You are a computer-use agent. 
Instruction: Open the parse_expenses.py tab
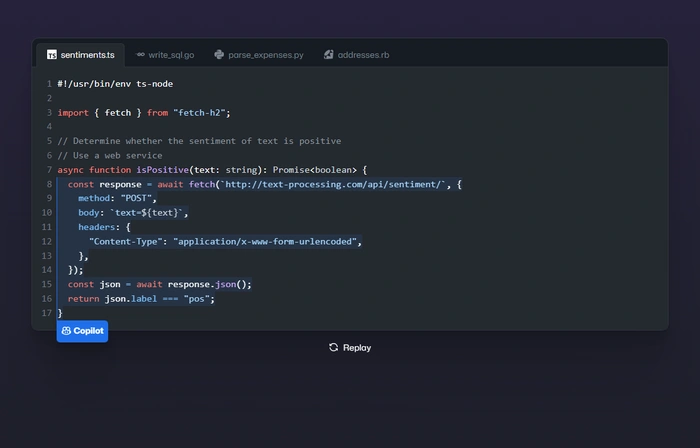coord(265,55)
